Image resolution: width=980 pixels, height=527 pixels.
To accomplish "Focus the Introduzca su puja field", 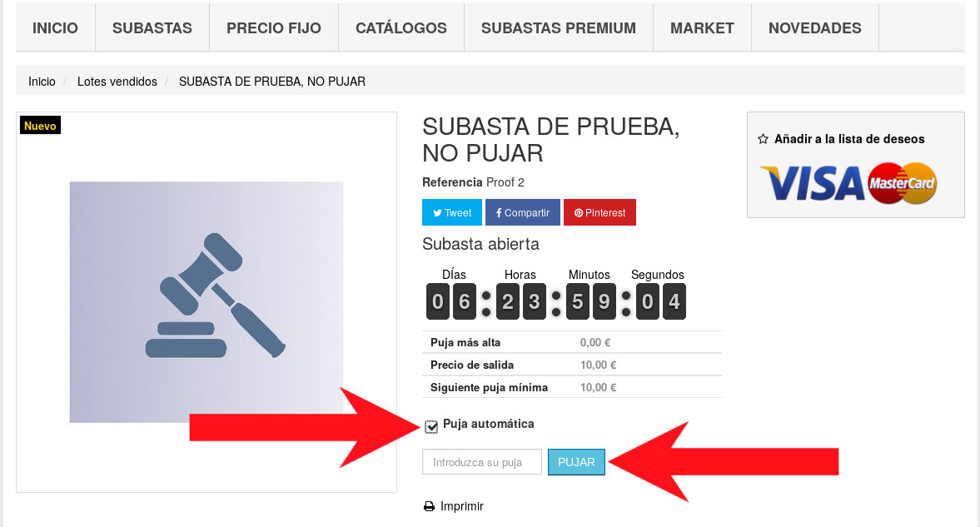I will [482, 462].
